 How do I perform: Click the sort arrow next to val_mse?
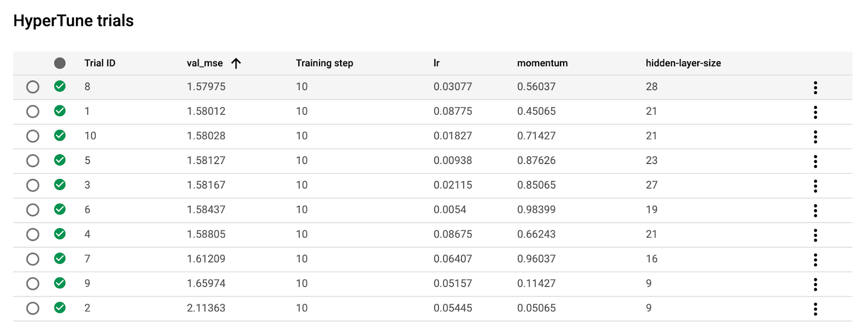pyautogui.click(x=236, y=63)
